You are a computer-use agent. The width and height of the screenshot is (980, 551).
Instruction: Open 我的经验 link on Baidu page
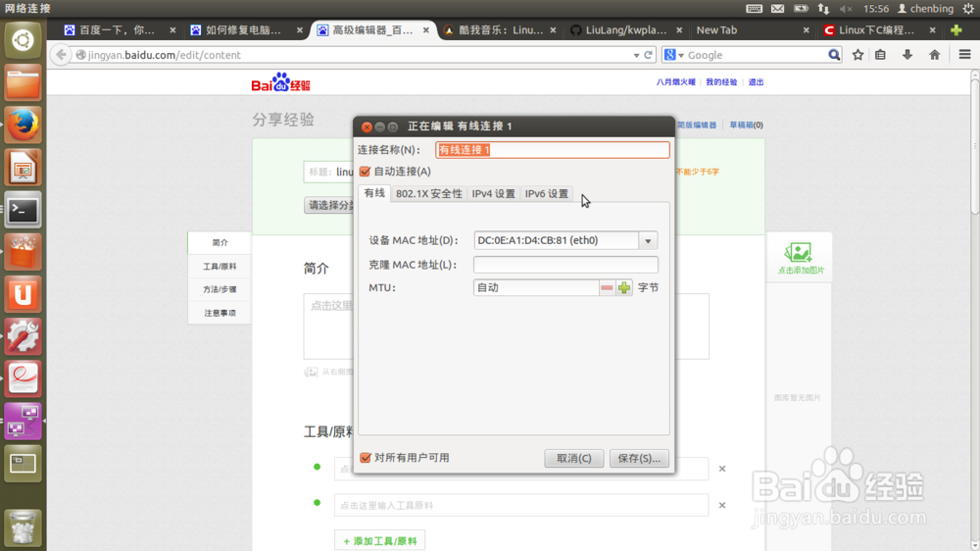721,82
